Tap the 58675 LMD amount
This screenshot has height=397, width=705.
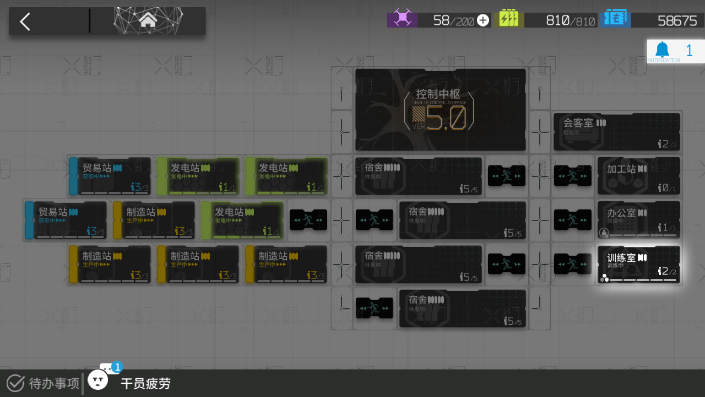(677, 21)
